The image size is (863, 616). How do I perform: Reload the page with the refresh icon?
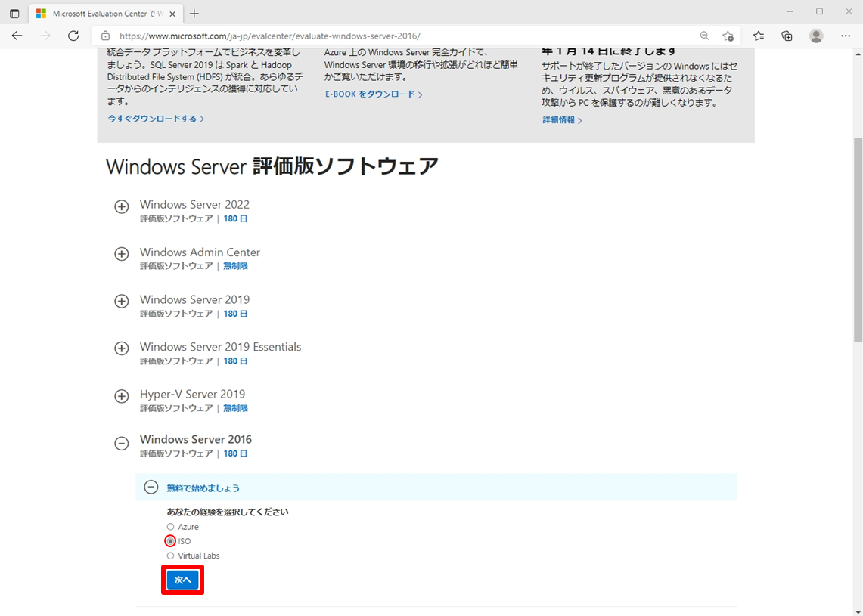[x=73, y=36]
